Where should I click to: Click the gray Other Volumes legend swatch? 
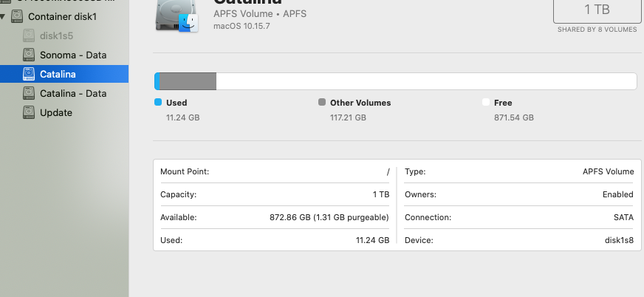tap(322, 102)
